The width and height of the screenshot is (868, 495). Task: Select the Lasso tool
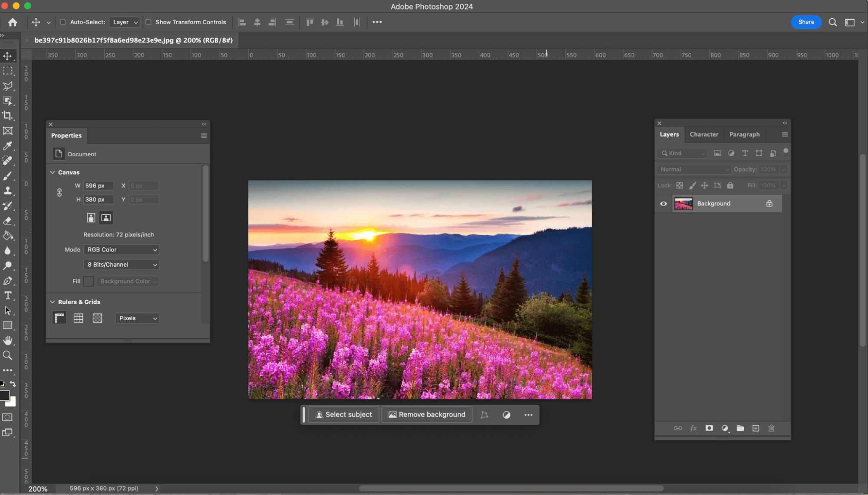(7, 86)
